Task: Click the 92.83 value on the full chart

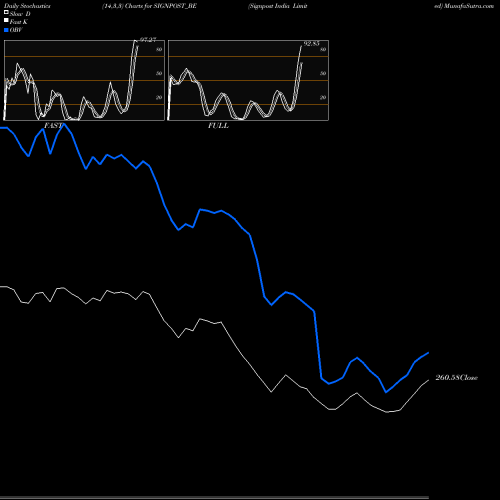Action: pyautogui.click(x=311, y=44)
